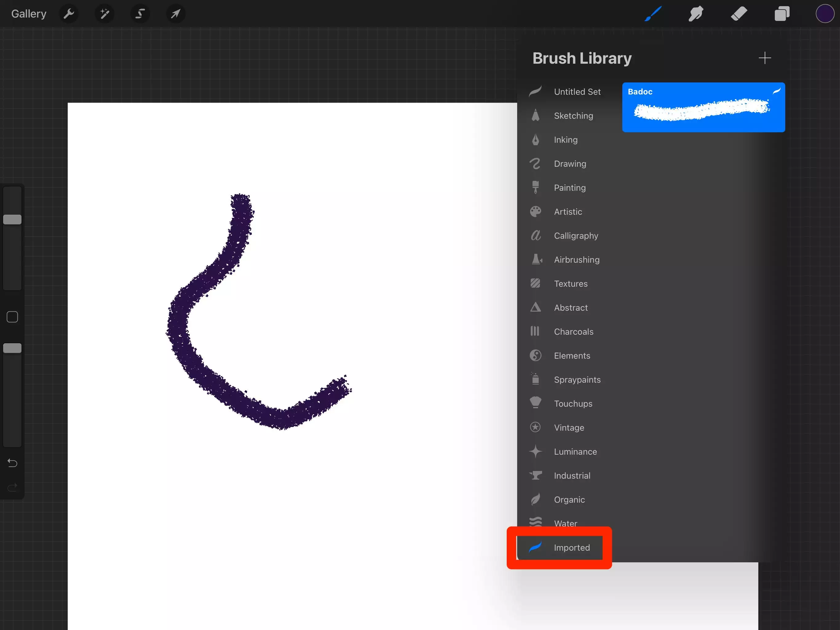The height and width of the screenshot is (630, 840).
Task: Open the Adjustments magic wand menu
Action: [x=105, y=14]
